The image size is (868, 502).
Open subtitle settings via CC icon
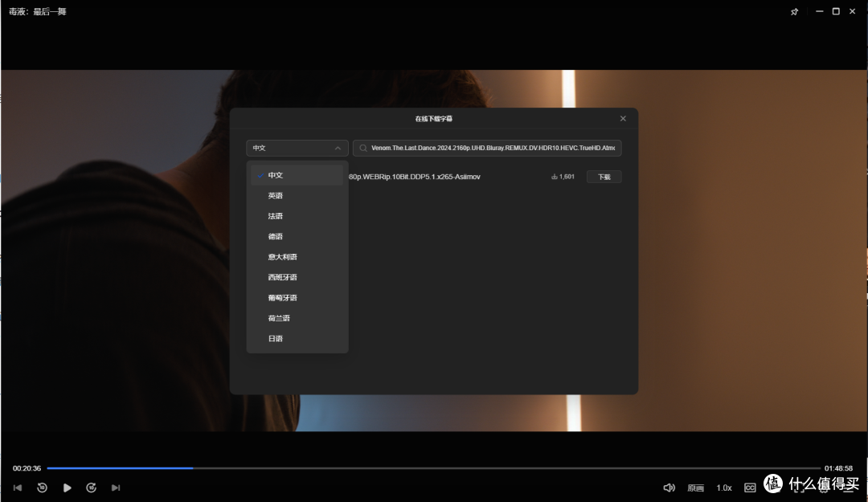(x=750, y=488)
